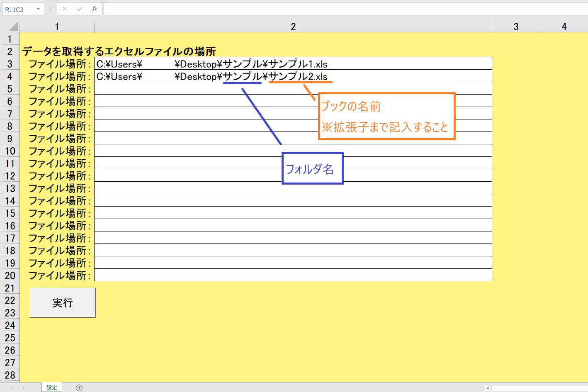Click the Select All corner triangle
The width and height of the screenshot is (588, 392).
click(14, 27)
